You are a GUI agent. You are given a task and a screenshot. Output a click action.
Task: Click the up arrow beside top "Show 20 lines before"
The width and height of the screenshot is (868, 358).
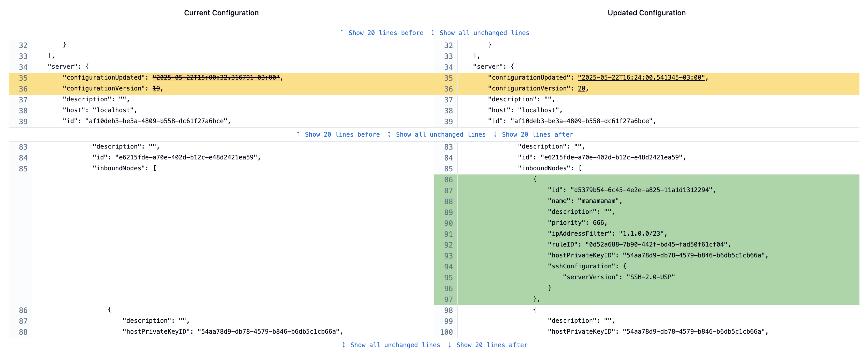(x=342, y=33)
